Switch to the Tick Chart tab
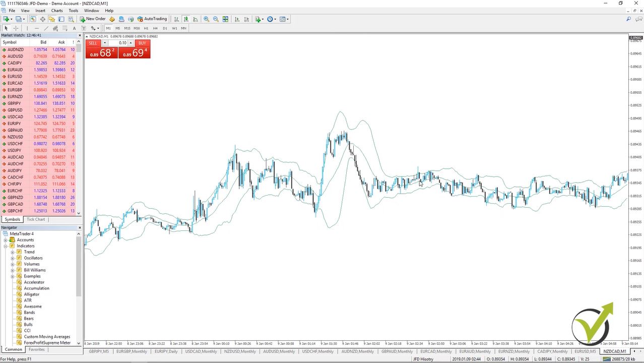 36,219
